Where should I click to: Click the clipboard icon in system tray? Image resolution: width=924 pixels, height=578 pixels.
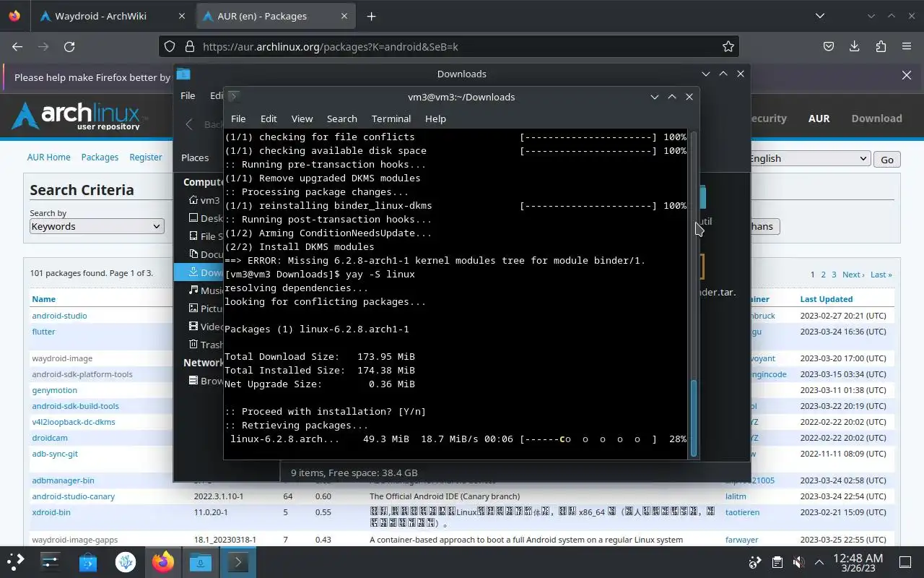tap(777, 562)
